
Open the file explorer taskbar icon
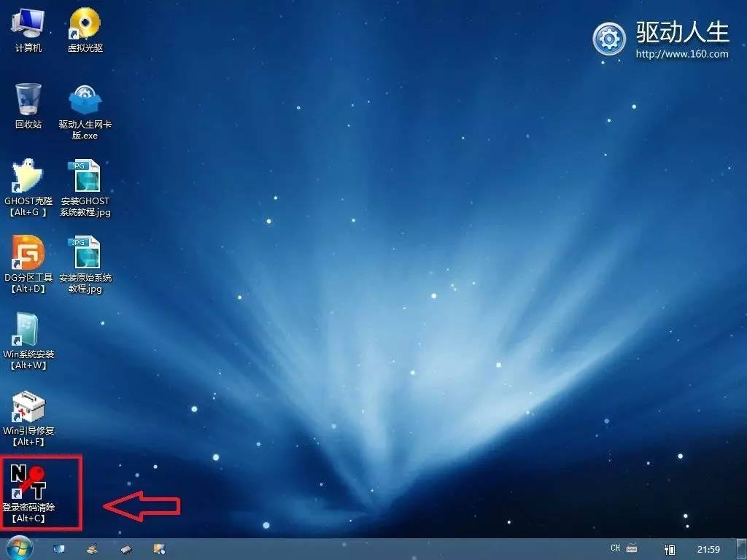pyautogui.click(x=159, y=548)
